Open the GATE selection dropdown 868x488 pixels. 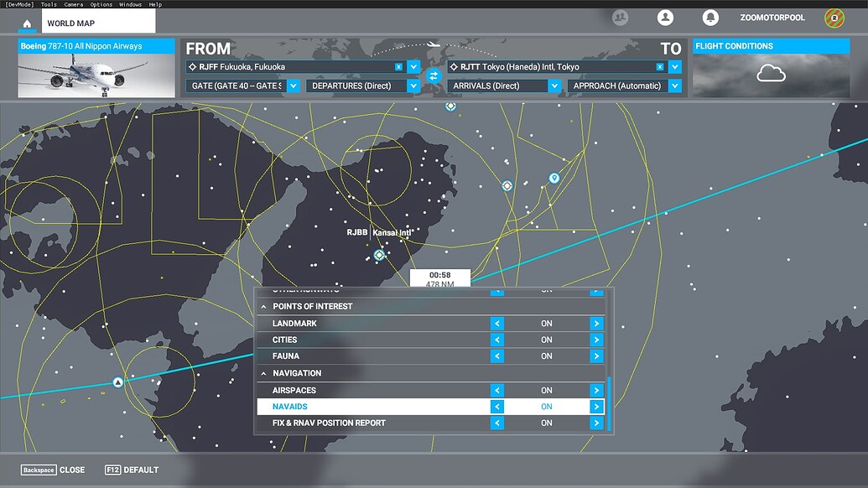tap(293, 85)
